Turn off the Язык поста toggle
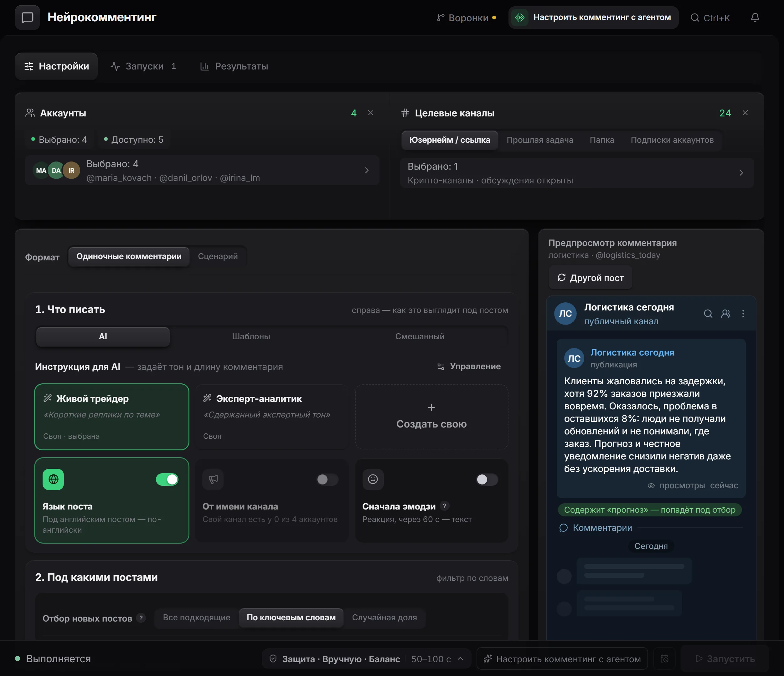The height and width of the screenshot is (676, 784). [167, 479]
